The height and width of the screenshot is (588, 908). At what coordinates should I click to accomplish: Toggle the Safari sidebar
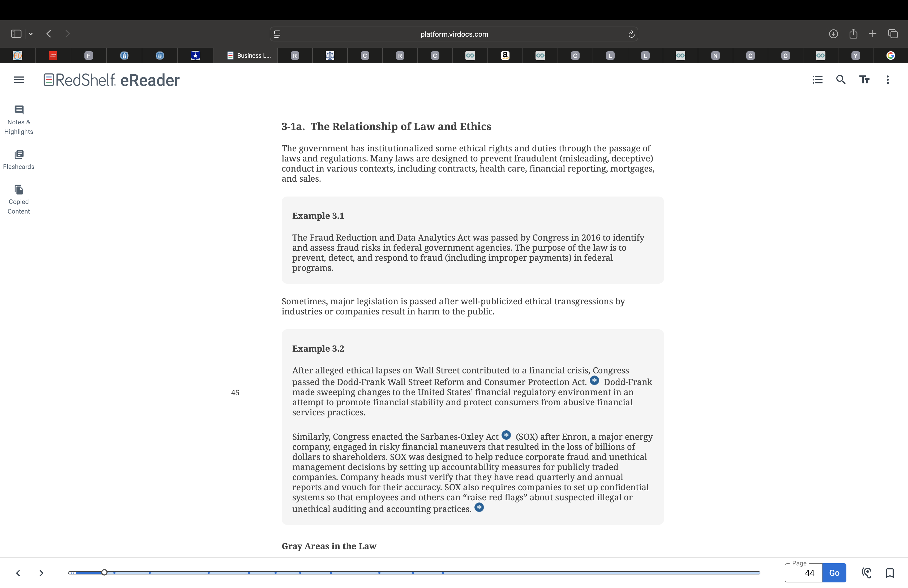tap(16, 34)
